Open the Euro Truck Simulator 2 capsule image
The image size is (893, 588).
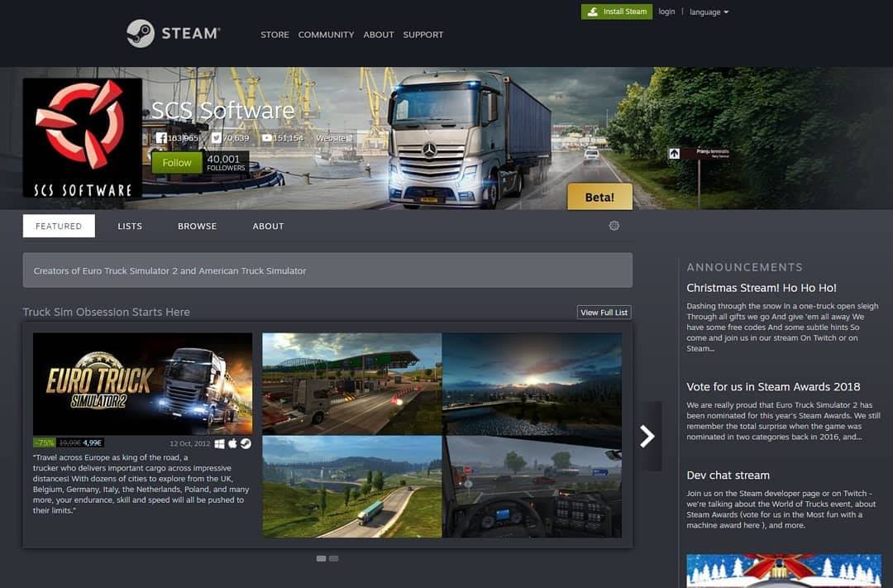click(x=142, y=384)
